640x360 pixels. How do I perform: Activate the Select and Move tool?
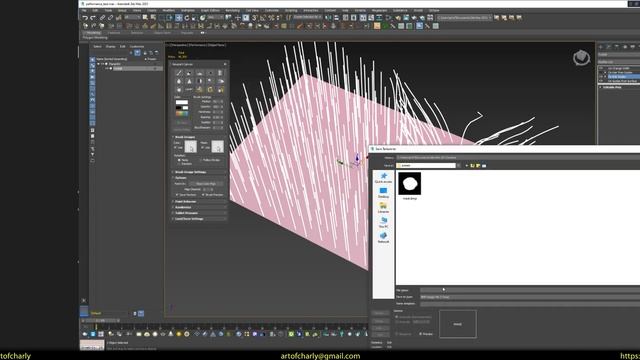pos(179,18)
